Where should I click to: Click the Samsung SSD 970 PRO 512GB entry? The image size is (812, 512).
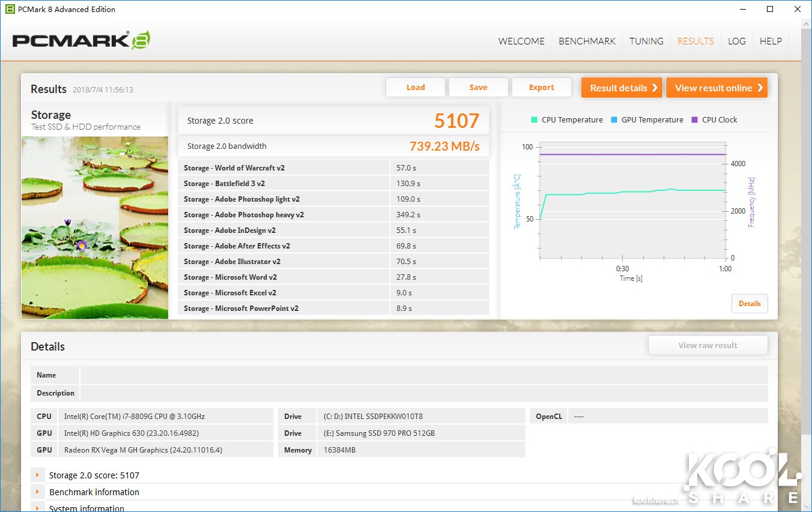click(421, 433)
